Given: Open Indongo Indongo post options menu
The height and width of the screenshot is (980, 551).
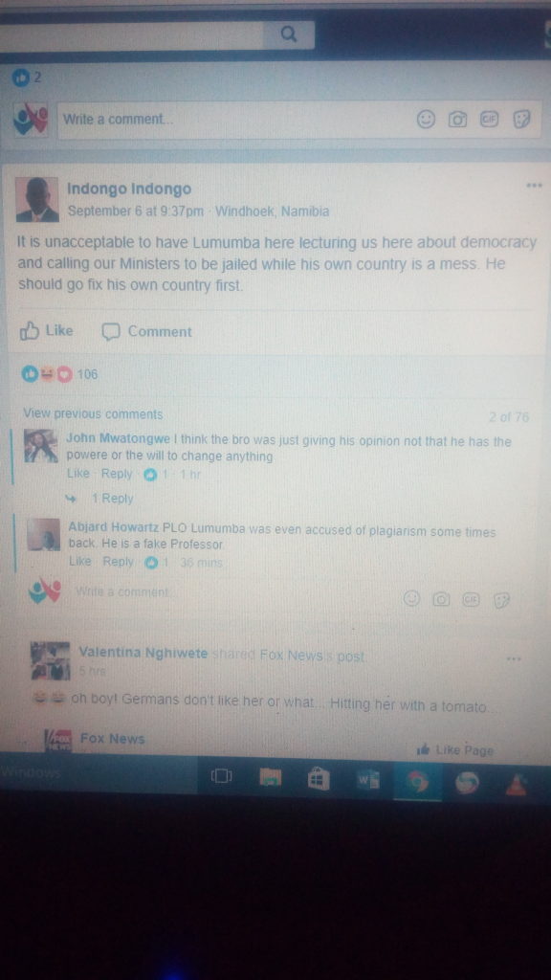Looking at the screenshot, I should pyautogui.click(x=534, y=186).
